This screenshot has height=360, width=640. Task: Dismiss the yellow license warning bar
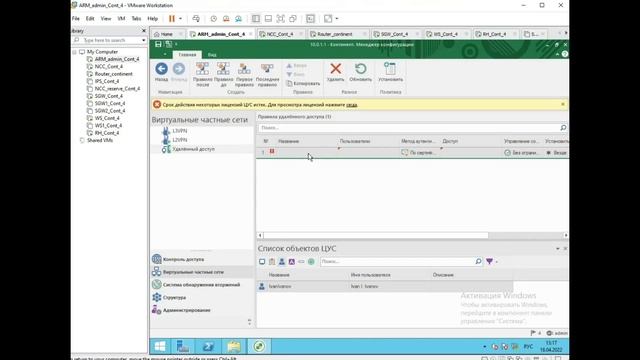coord(563,104)
